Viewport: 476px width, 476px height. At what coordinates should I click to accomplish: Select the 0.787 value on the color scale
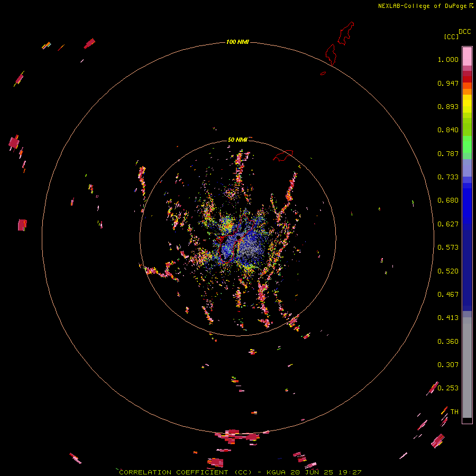[x=448, y=153]
